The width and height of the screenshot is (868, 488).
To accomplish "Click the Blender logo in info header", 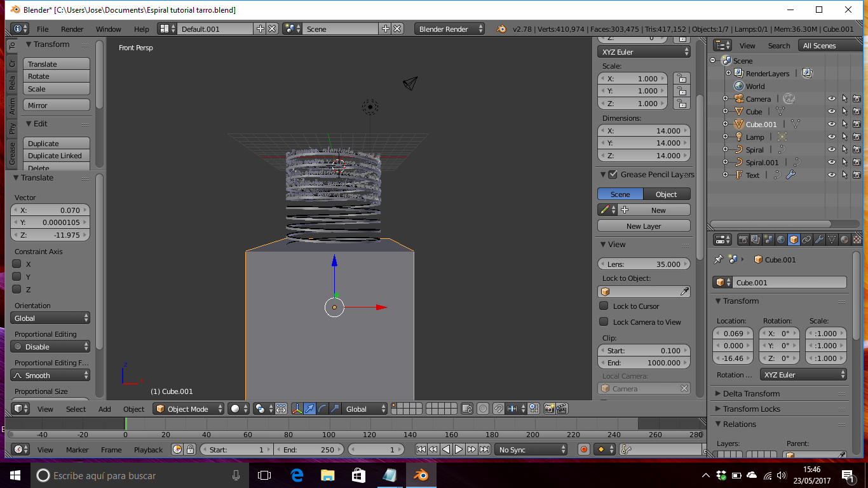I will click(x=501, y=29).
